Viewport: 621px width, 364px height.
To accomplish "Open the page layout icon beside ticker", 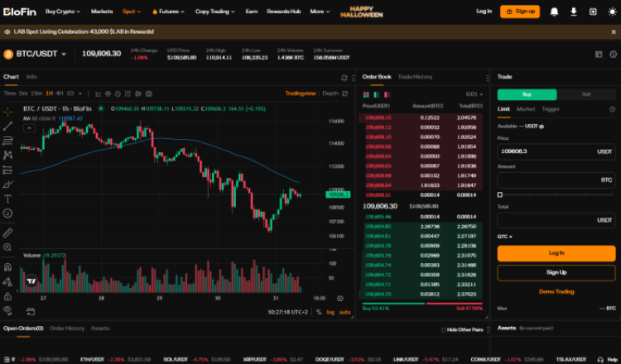I will 599,55.
